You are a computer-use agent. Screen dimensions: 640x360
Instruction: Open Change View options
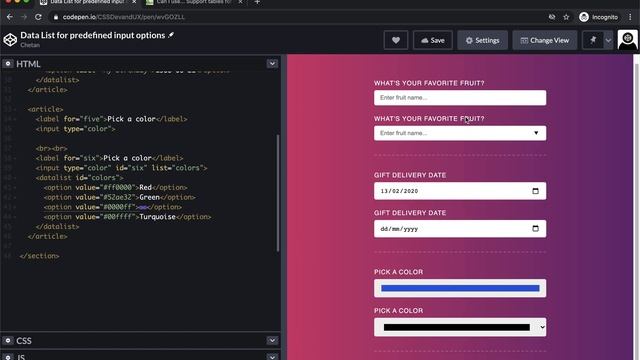544,40
